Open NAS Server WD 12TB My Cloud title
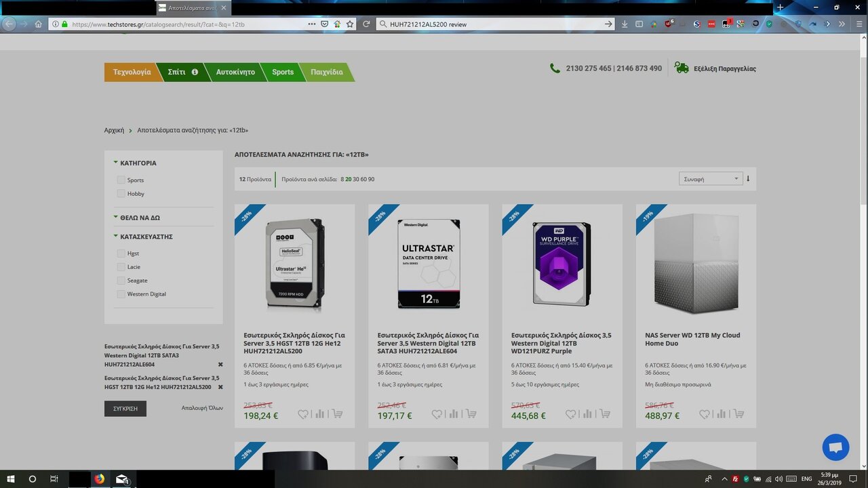868x488 pixels. click(x=692, y=339)
